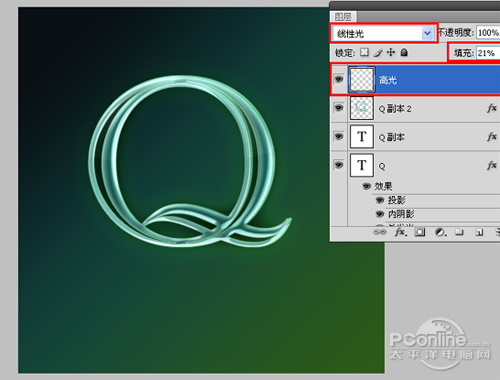Open the 线性光 blend mode dropdown
This screenshot has height=380, width=500.
click(427, 33)
